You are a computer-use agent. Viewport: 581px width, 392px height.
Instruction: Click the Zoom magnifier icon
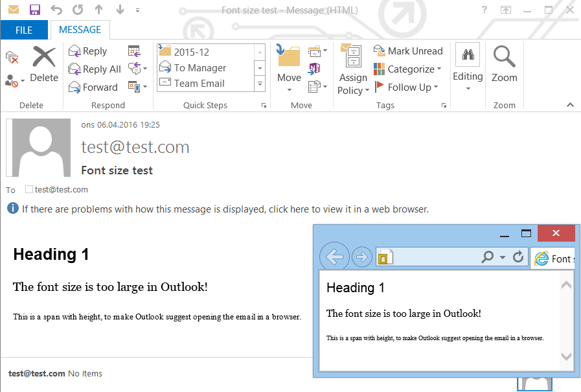pos(504,58)
